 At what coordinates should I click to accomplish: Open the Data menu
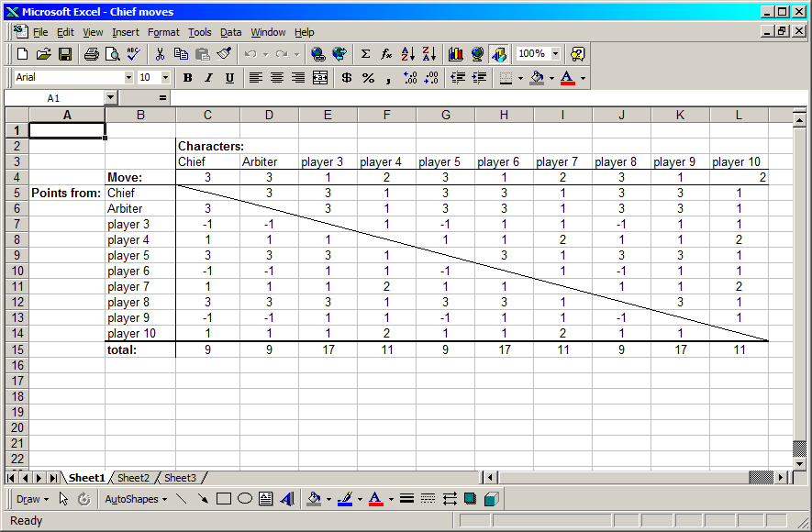point(230,32)
